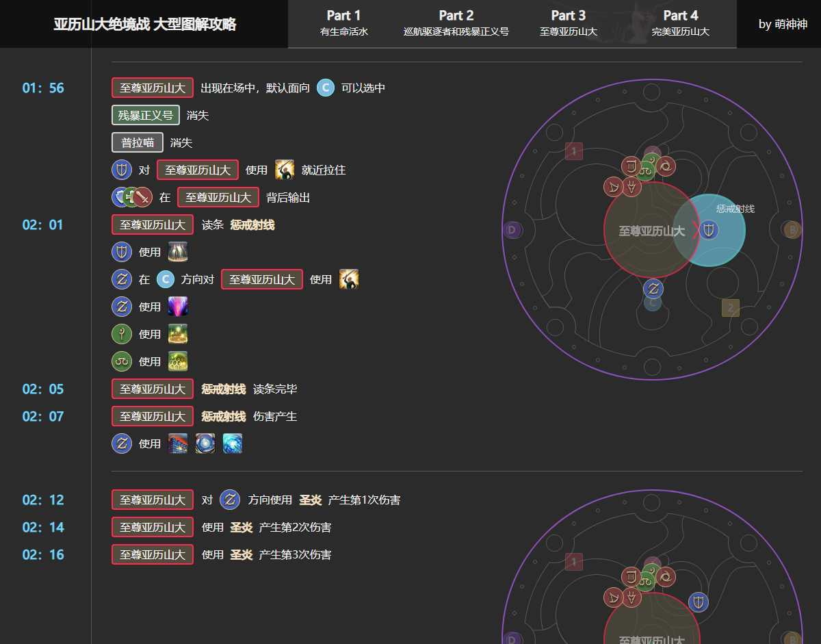Click the dark knight icon before 在 C 方向

pos(122,279)
